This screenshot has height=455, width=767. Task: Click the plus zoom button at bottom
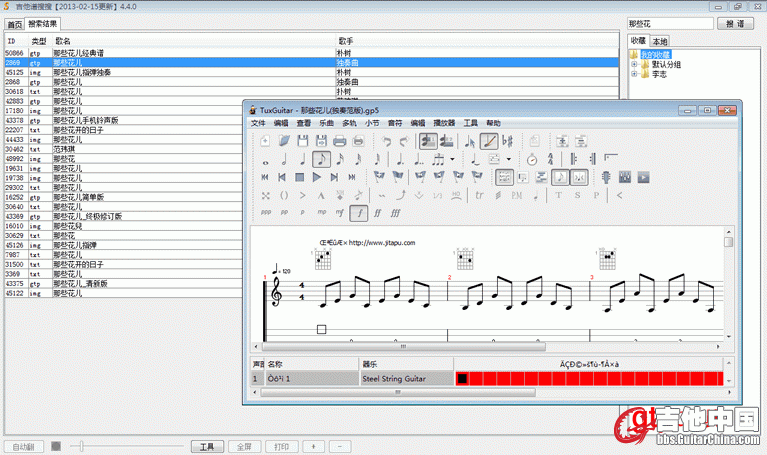pyautogui.click(x=314, y=446)
